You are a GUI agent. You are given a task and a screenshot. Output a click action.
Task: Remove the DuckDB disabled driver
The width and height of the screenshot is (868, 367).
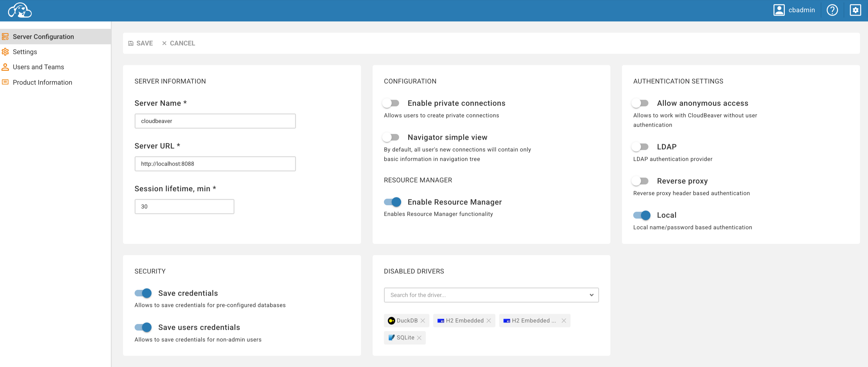(423, 321)
